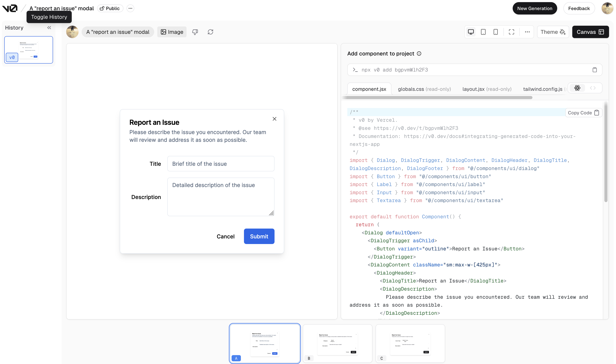
Task: Click the Title input field
Action: point(221,164)
